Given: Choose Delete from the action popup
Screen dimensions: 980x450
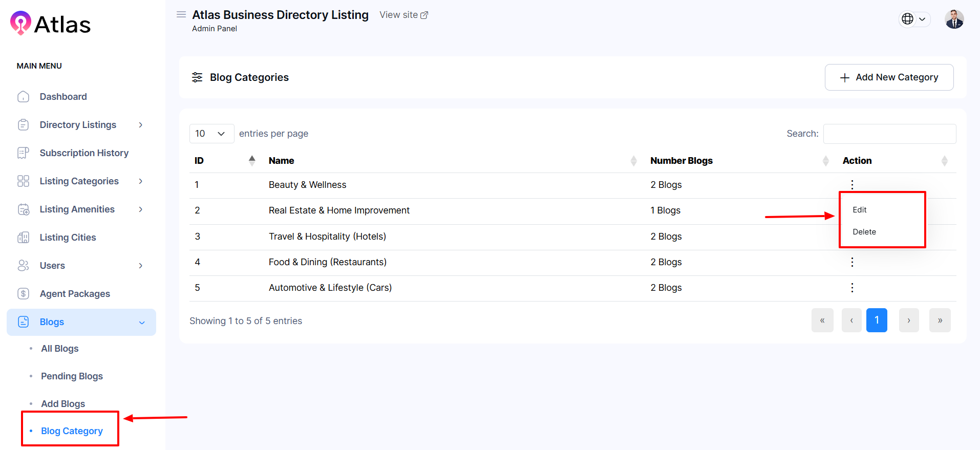Looking at the screenshot, I should click(864, 232).
